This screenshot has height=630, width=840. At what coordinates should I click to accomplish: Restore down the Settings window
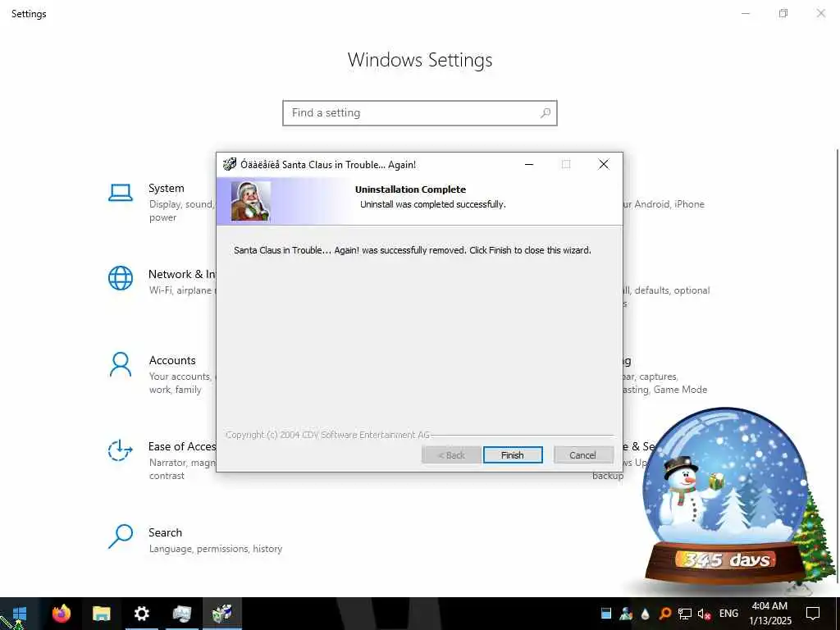pyautogui.click(x=783, y=13)
